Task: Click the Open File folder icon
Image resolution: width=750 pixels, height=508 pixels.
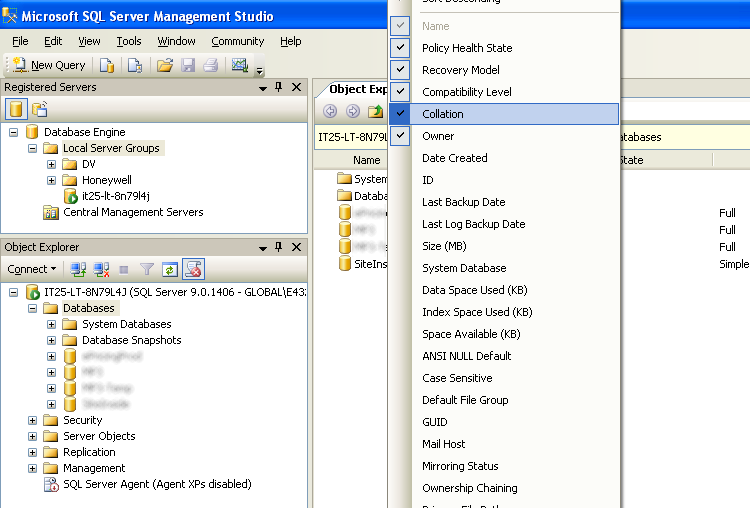Action: (x=165, y=65)
